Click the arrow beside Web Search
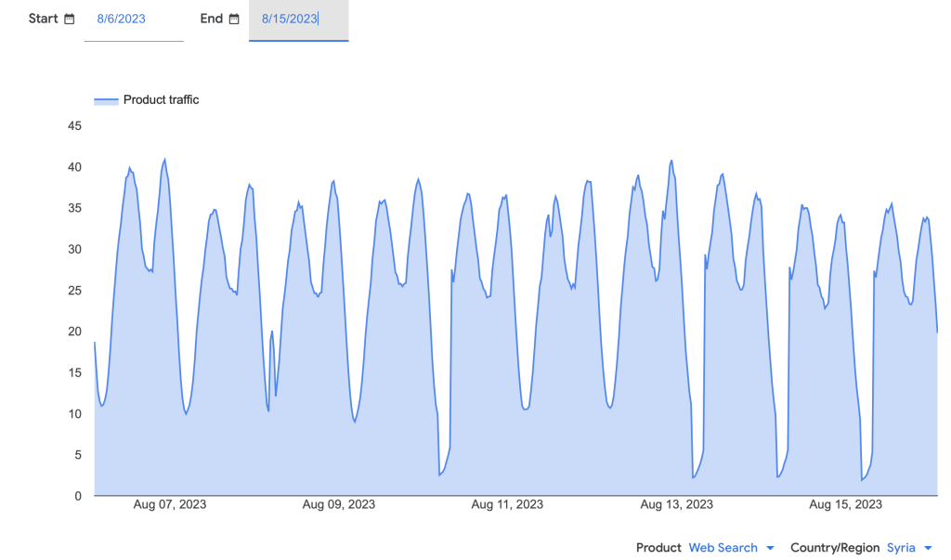Screen dimensions: 951x560 click(x=770, y=548)
